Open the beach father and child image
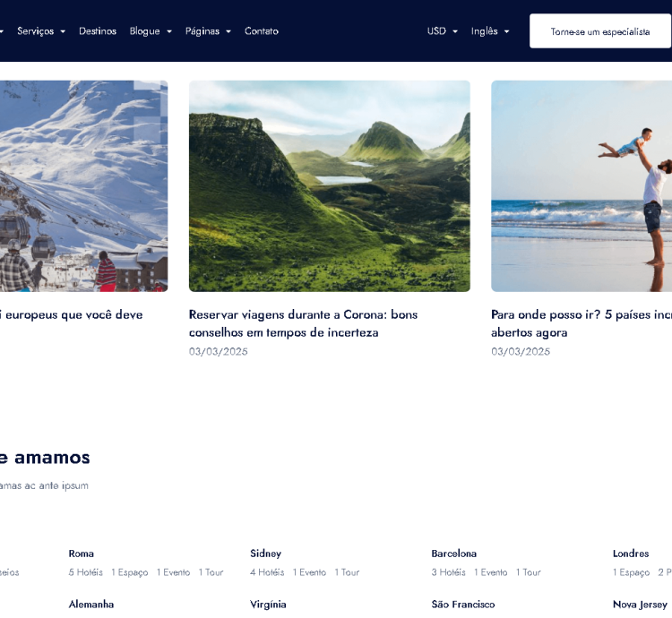 pyautogui.click(x=582, y=185)
